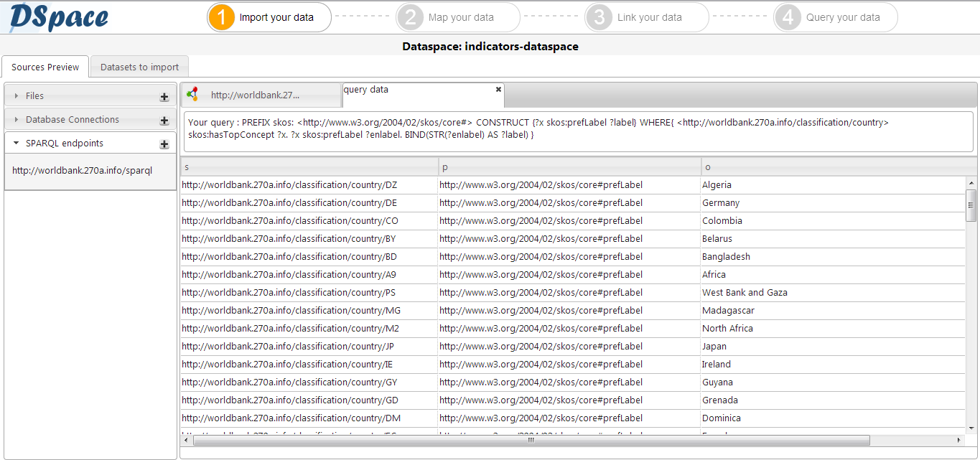
Task: Click the subject cell ending country/GY
Action: pos(309,382)
